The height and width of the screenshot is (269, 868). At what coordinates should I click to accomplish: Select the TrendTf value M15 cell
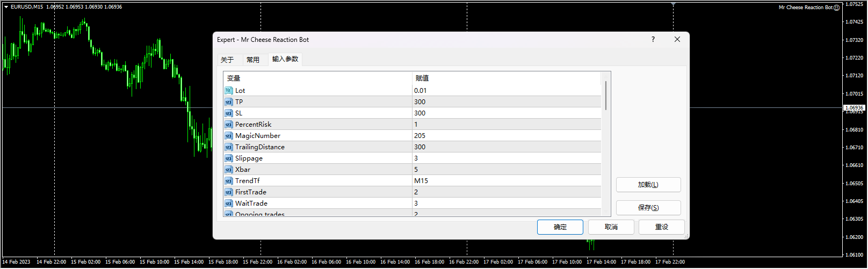pyautogui.click(x=507, y=181)
